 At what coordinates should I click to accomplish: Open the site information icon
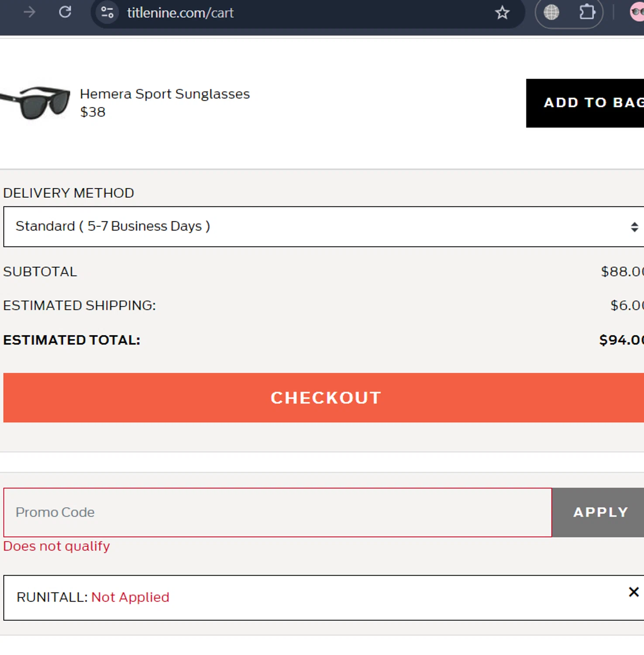coord(107,13)
